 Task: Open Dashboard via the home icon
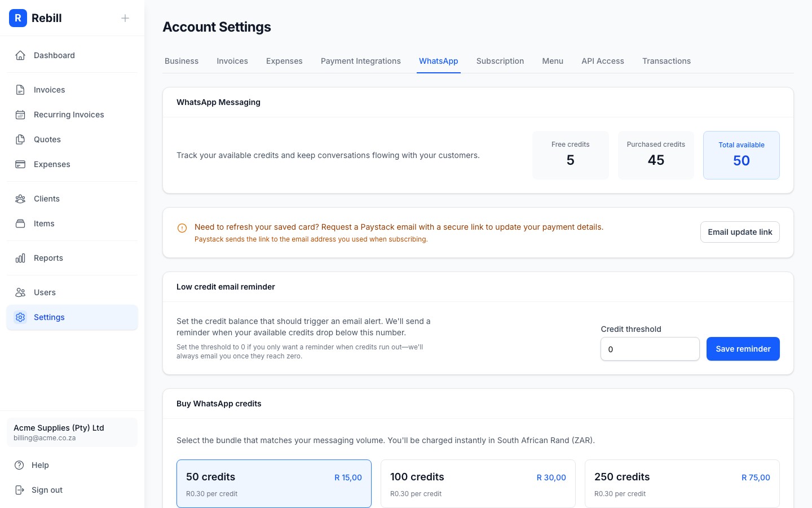pos(20,55)
